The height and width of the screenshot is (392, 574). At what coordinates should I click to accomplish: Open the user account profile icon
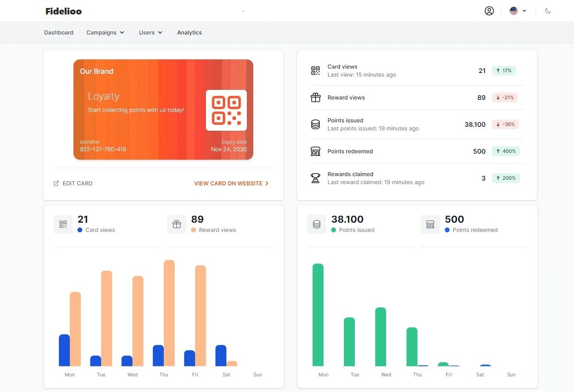point(489,11)
